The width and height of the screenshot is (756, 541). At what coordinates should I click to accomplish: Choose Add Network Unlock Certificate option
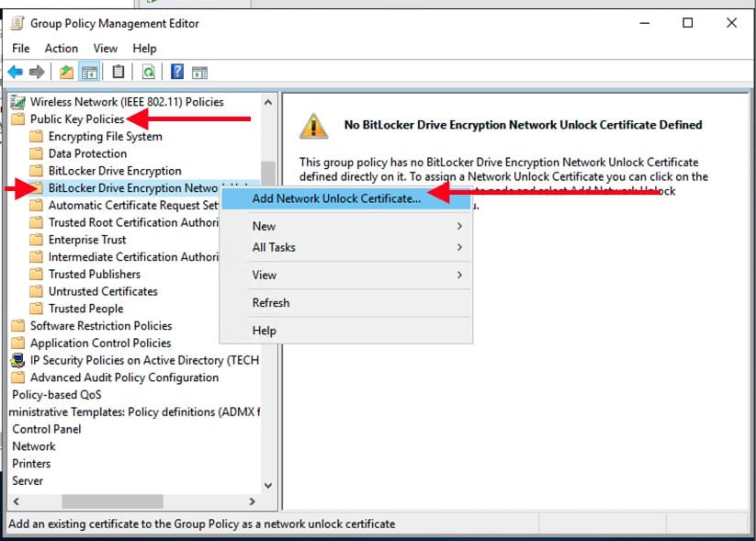[x=336, y=197]
